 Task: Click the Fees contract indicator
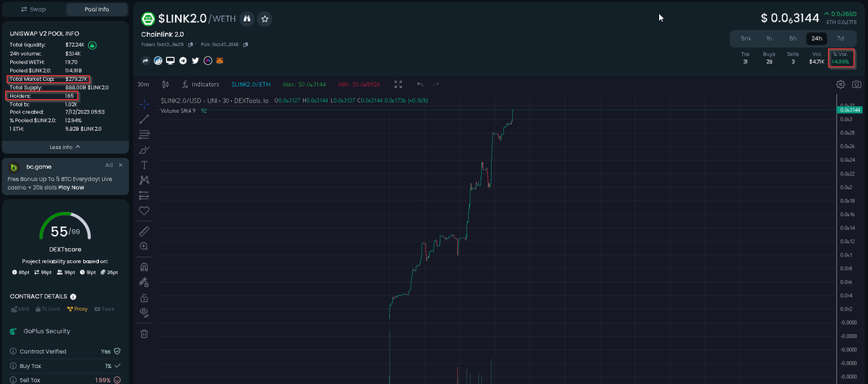(x=105, y=309)
